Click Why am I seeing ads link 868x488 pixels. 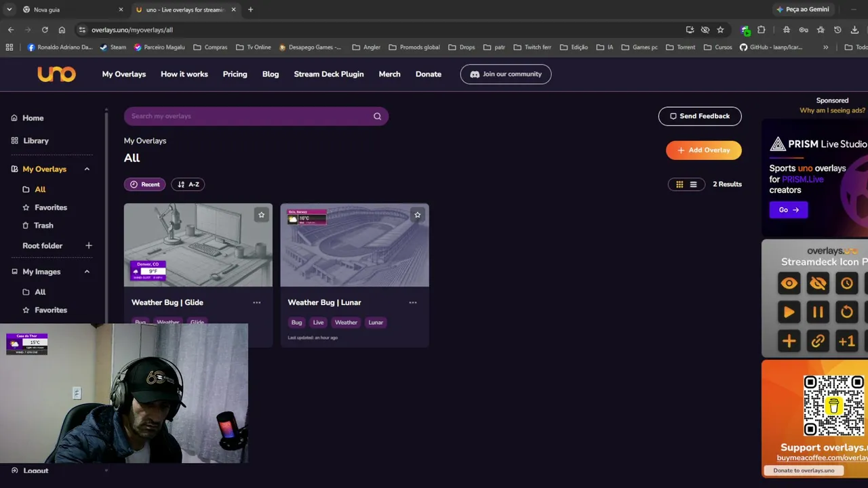[x=832, y=110]
